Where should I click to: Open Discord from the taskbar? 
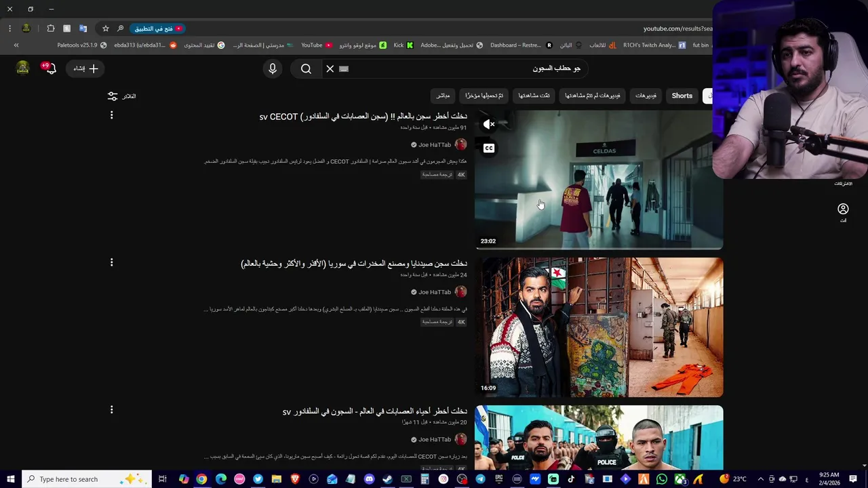(369, 479)
